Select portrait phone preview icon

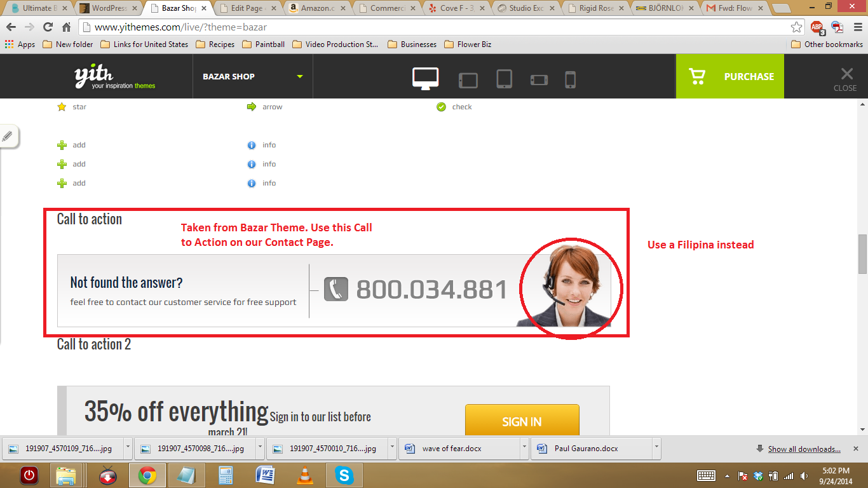tap(570, 79)
